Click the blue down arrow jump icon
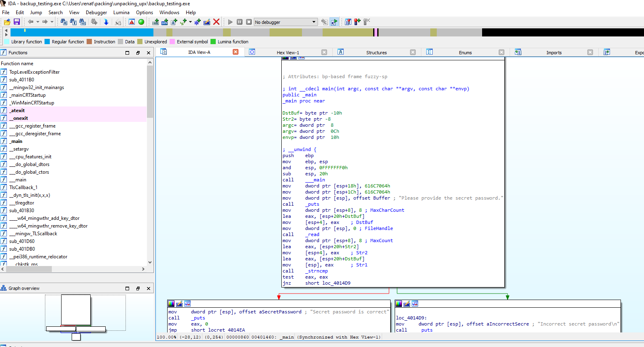644x347 pixels. [106, 22]
